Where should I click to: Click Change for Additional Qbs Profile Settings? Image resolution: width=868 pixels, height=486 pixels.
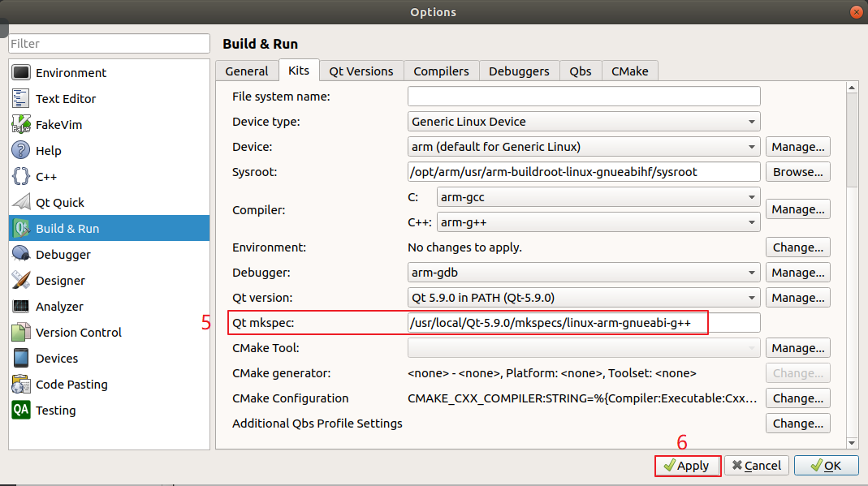point(797,424)
